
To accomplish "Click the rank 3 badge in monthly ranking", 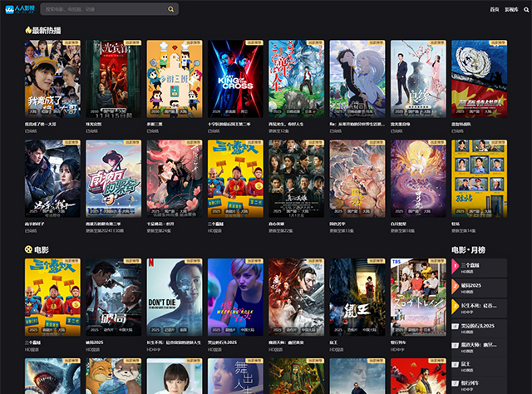I will pos(456,306).
